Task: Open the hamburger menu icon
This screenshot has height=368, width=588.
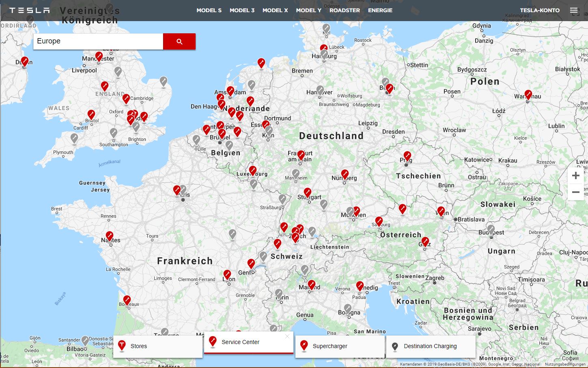Action: 573,10
